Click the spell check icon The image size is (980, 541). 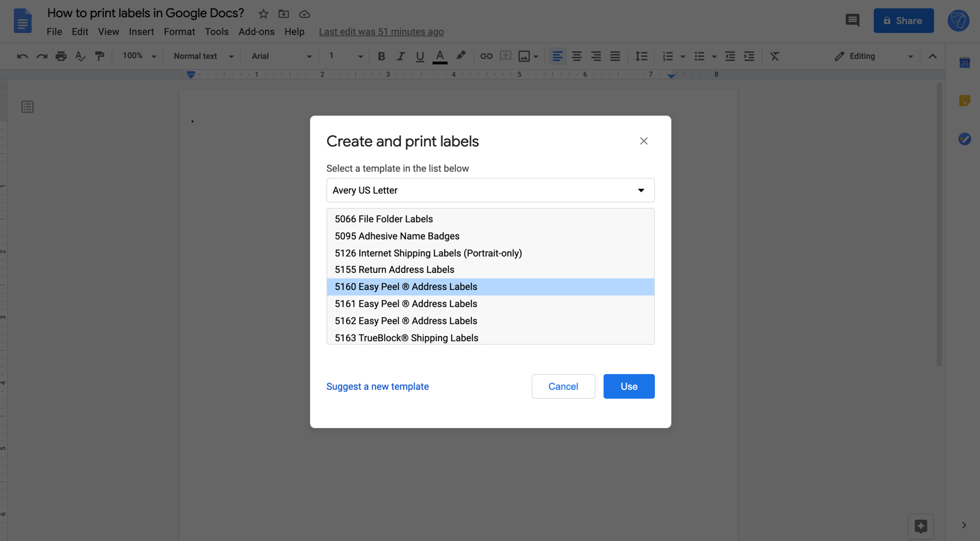pos(80,56)
